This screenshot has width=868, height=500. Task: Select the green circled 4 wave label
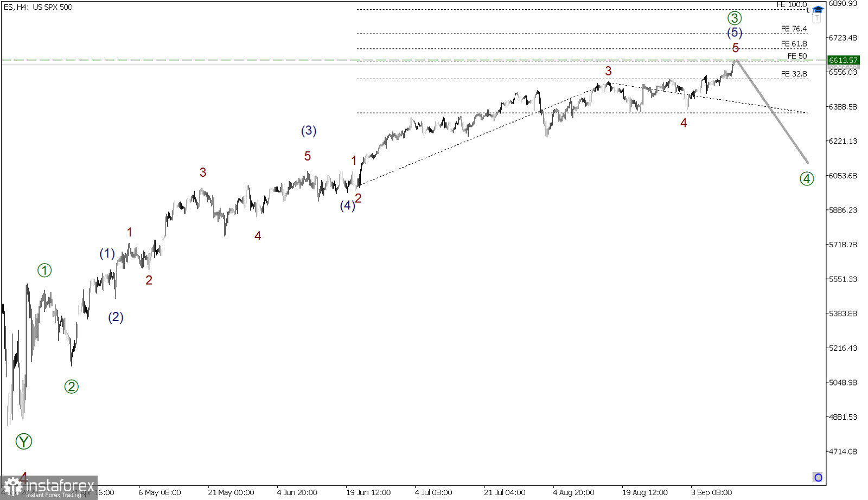pos(807,178)
